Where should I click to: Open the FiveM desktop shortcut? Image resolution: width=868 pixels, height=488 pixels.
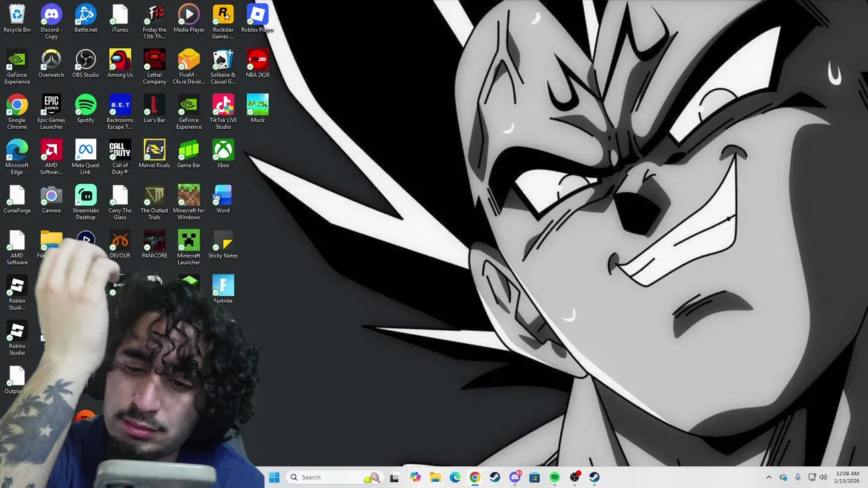(x=189, y=67)
